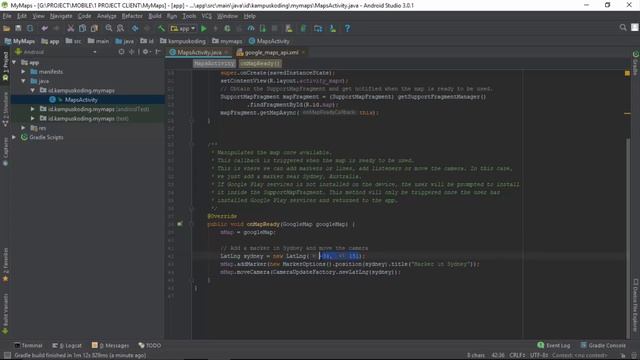Open the Project panel settings gear
This screenshot has height=360, width=640.
[x=146, y=52]
